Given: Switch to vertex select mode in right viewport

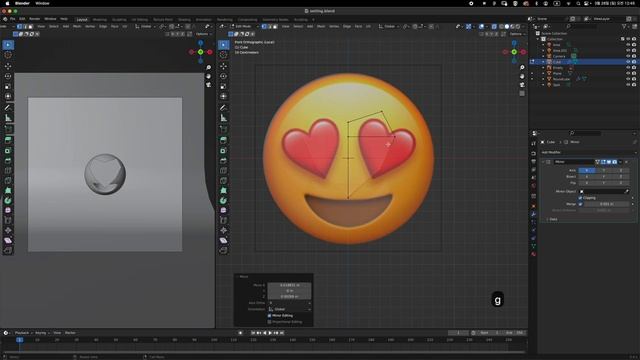Looking at the screenshot, I should [x=264, y=26].
